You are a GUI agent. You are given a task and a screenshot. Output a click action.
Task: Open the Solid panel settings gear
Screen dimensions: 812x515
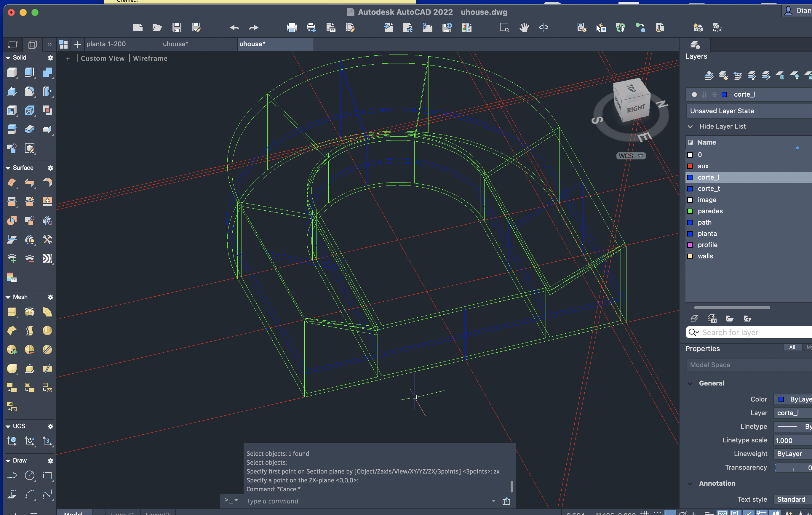pyautogui.click(x=50, y=58)
